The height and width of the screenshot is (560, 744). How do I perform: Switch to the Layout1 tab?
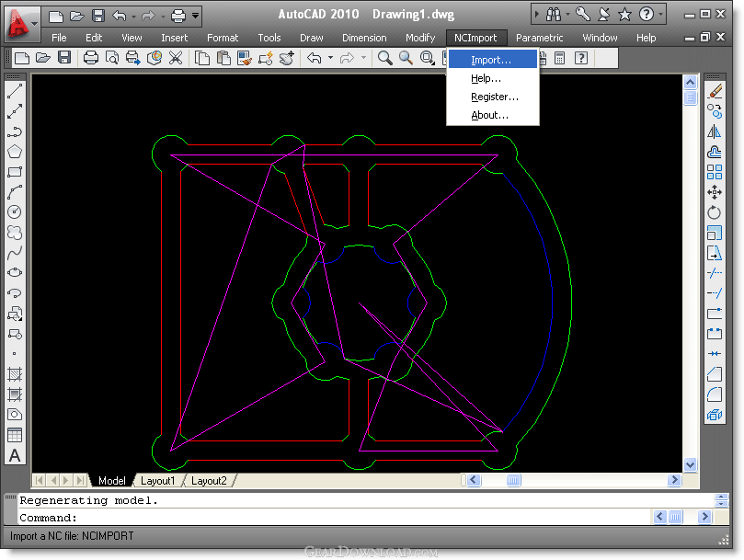point(157,481)
